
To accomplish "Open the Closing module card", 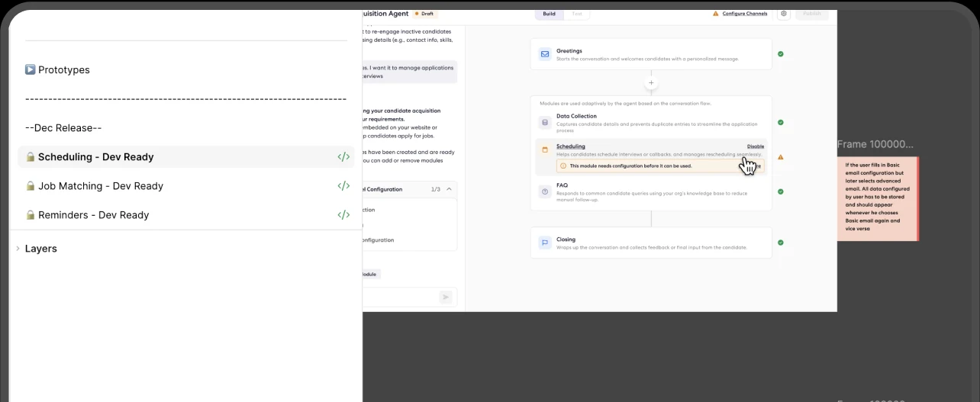I will [651, 243].
